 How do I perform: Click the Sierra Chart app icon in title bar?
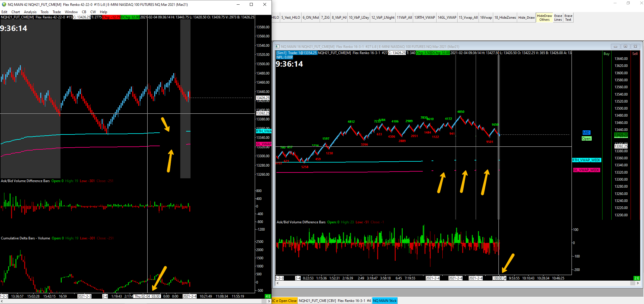click(4, 4)
